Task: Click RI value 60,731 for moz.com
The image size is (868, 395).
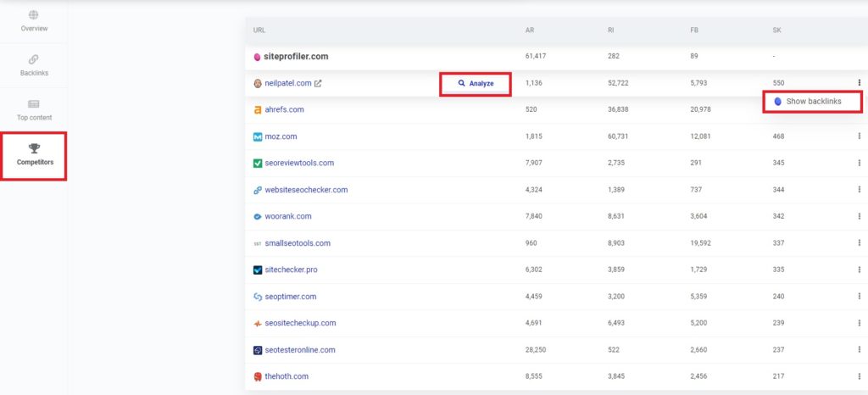Action: (618, 136)
